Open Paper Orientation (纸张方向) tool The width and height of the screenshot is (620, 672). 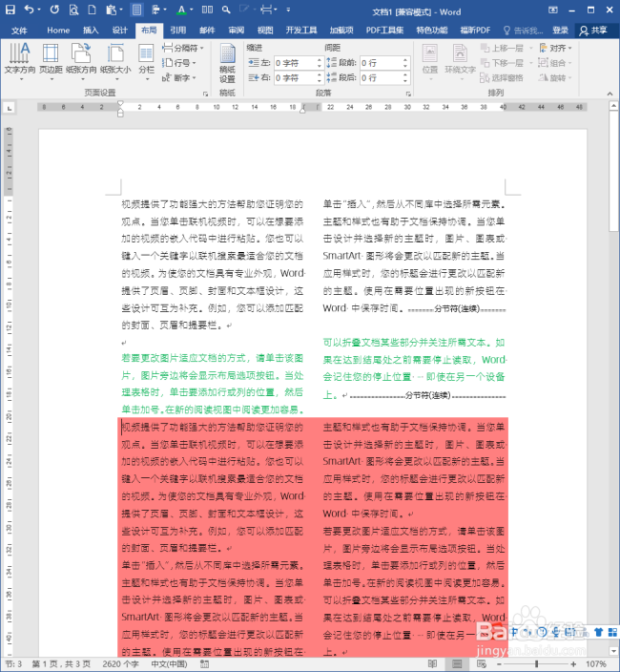(81, 62)
